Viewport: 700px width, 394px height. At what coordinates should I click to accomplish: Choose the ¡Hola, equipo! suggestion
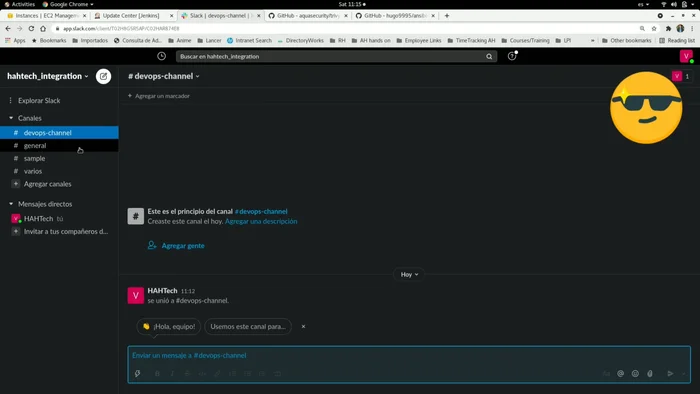[169, 327]
